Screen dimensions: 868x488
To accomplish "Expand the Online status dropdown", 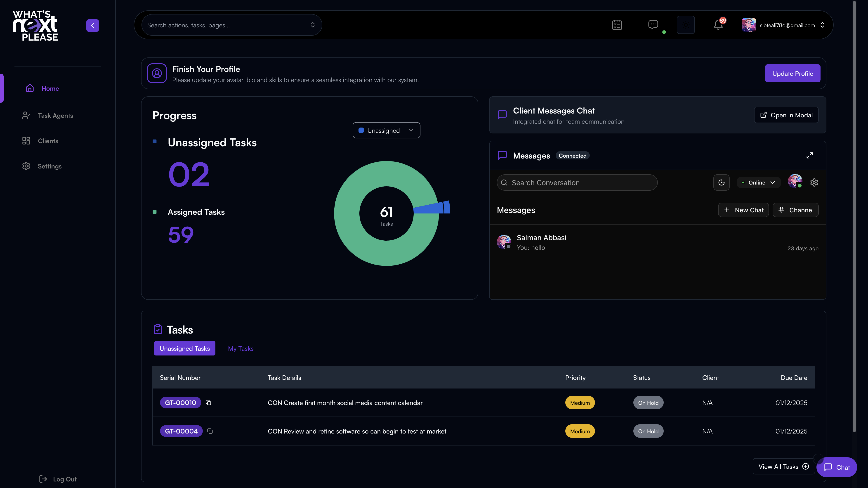I will tap(759, 183).
